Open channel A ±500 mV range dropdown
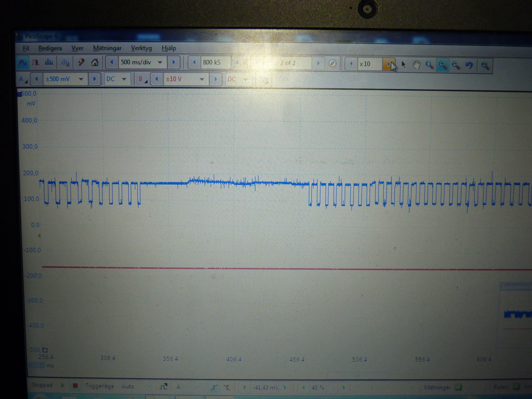The height and width of the screenshot is (399, 532). coord(81,79)
